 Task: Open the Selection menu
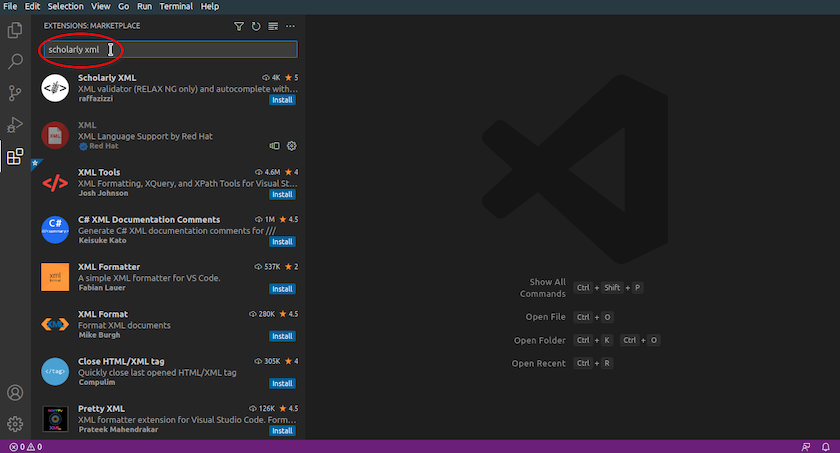66,6
